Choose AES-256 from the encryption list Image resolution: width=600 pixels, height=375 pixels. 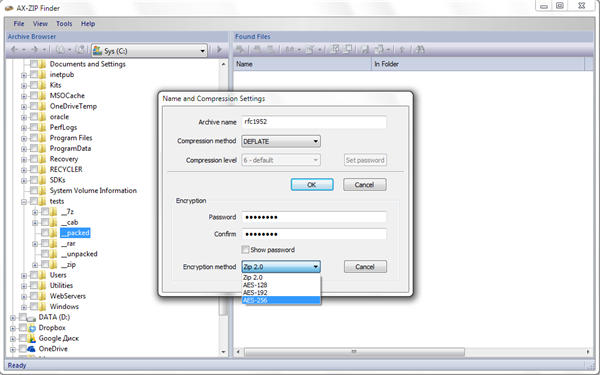click(281, 300)
